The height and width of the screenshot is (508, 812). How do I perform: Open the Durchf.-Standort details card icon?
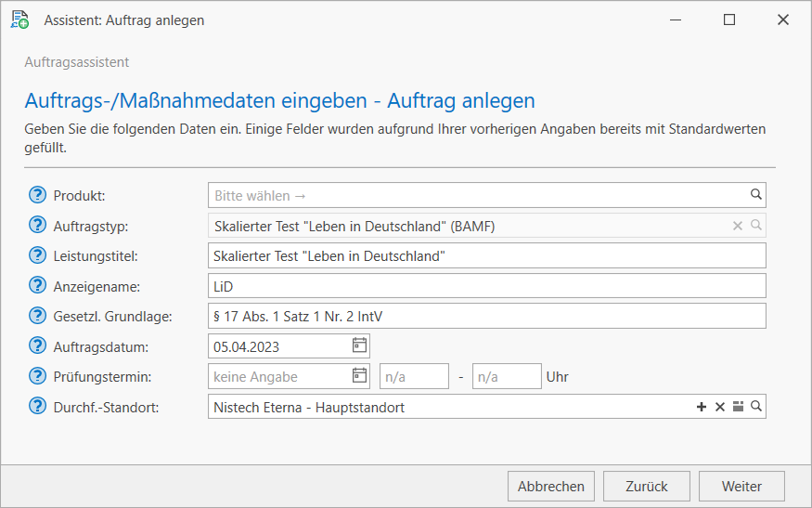coord(738,407)
